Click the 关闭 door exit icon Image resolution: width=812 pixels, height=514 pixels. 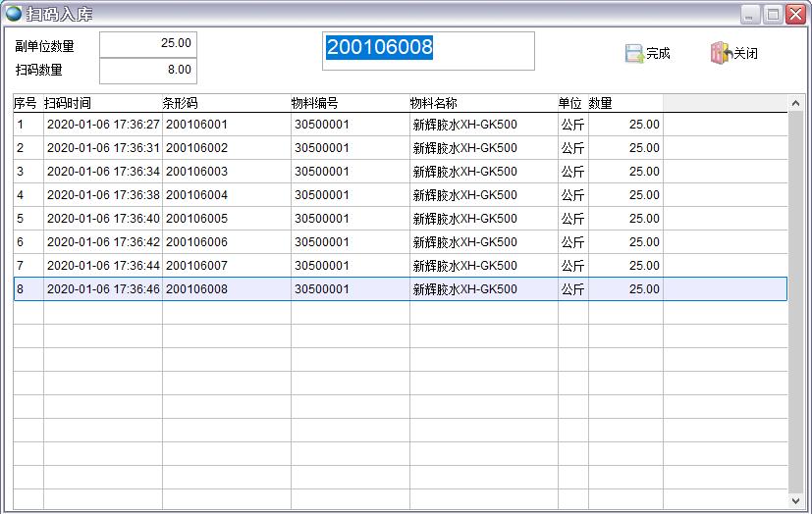pyautogui.click(x=721, y=54)
